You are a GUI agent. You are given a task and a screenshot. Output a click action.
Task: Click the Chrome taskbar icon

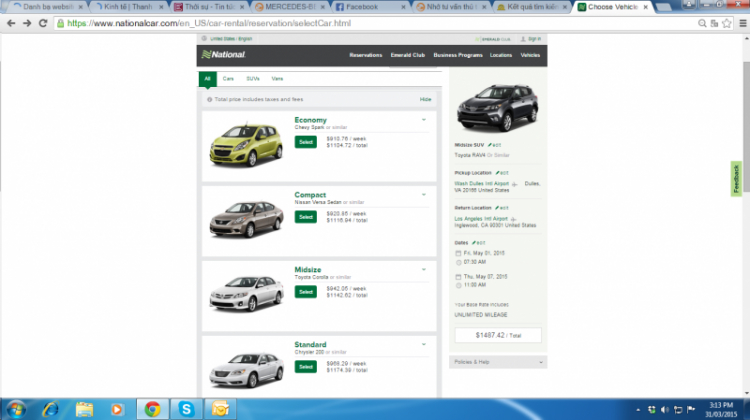(x=153, y=409)
